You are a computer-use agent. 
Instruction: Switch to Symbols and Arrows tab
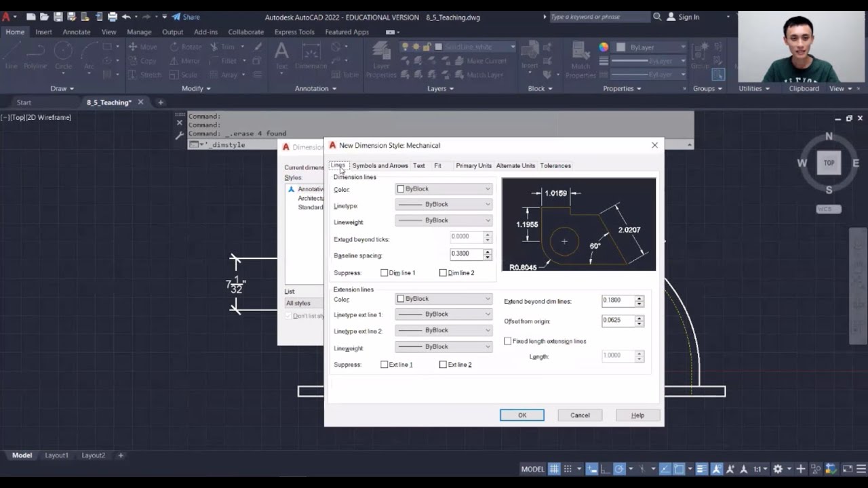click(380, 165)
